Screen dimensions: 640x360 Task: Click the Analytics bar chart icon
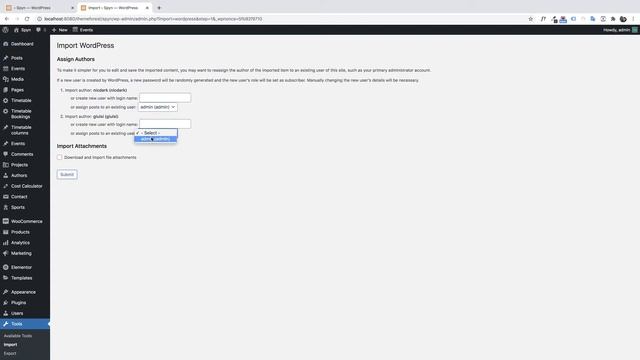(6, 242)
